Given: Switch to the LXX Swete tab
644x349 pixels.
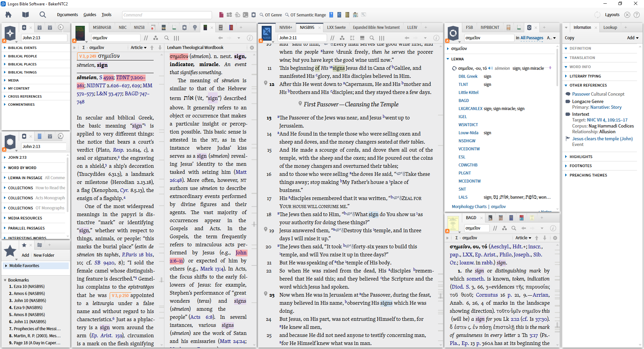Looking at the screenshot, I should [x=336, y=28].
